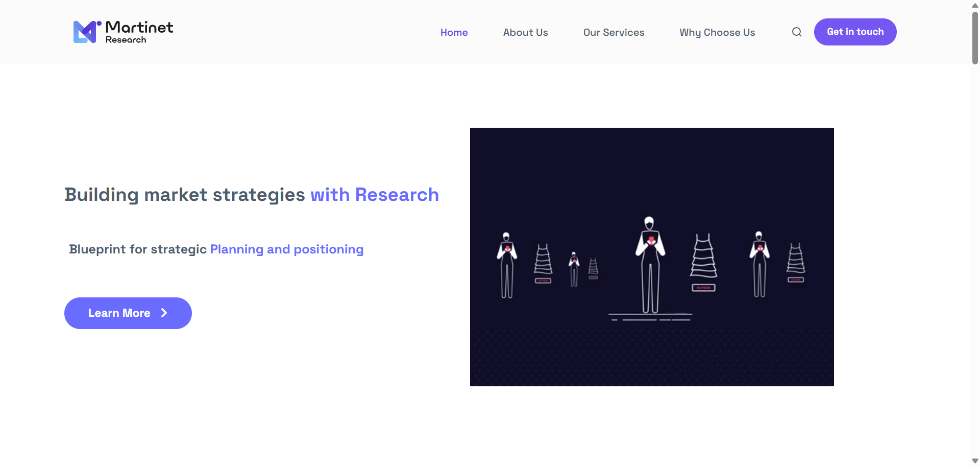Click the large dress icon beside center figure
980x466 pixels.
pyautogui.click(x=703, y=258)
